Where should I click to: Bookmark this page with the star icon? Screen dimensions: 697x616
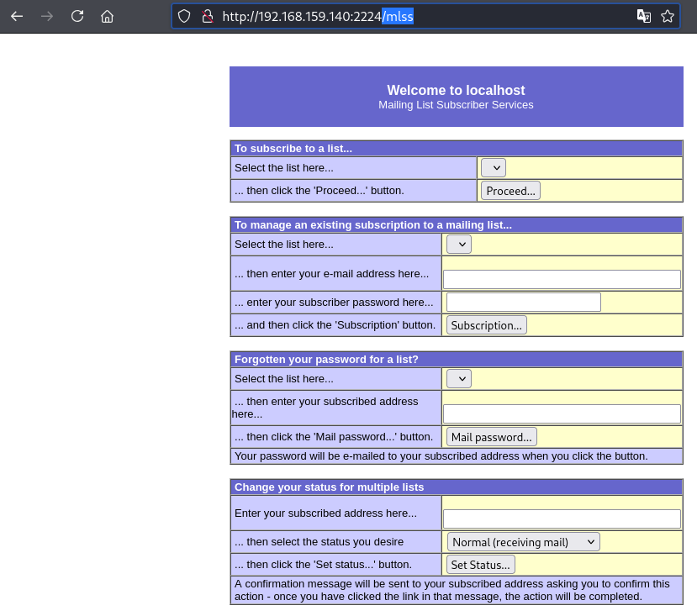coord(668,17)
